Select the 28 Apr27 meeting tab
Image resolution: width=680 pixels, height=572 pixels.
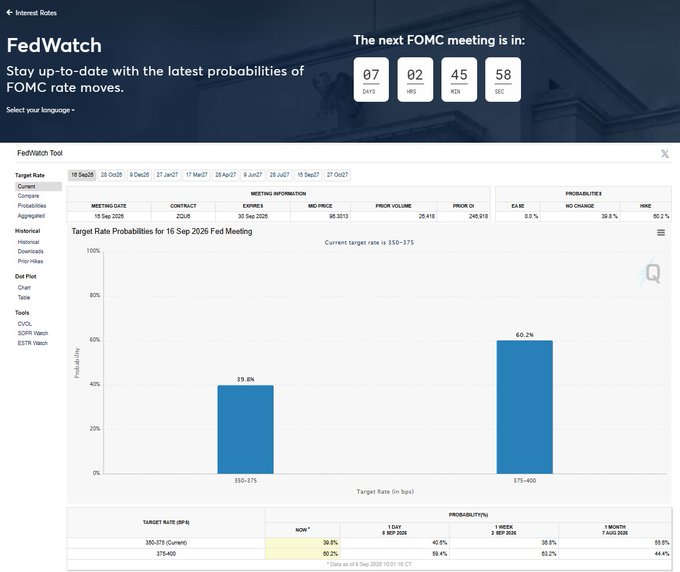click(x=226, y=175)
